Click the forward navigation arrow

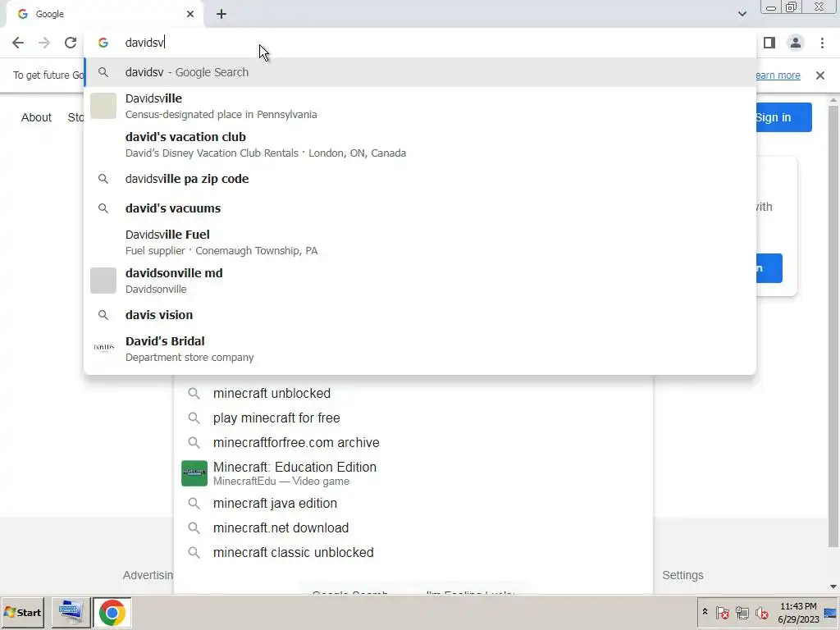coord(44,43)
